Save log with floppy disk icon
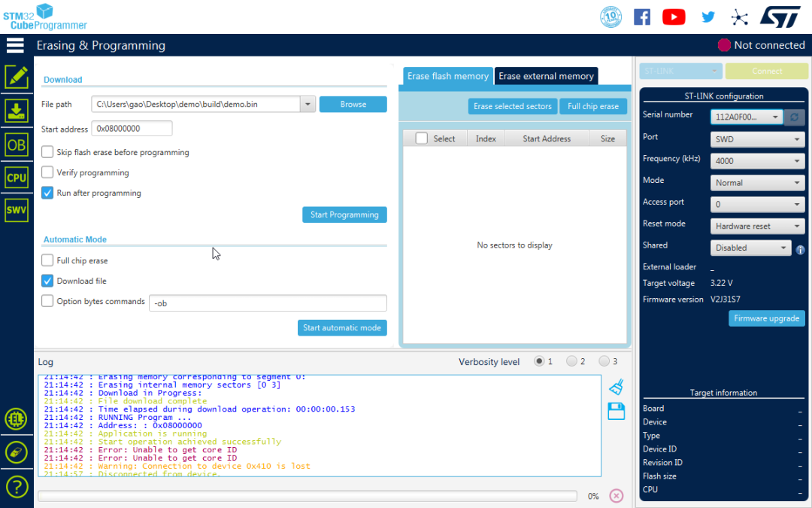812x508 pixels. (x=617, y=411)
